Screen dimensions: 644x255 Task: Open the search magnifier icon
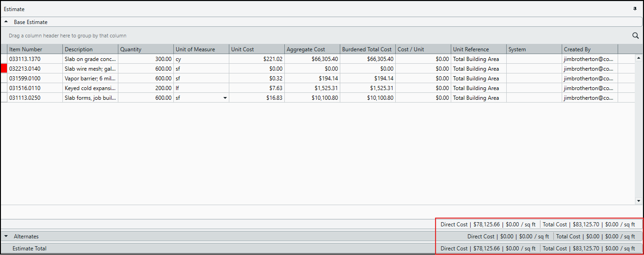point(635,36)
